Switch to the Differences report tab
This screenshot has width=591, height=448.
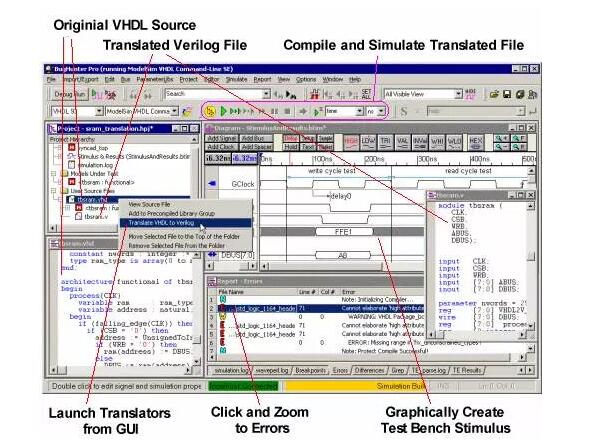pos(369,370)
